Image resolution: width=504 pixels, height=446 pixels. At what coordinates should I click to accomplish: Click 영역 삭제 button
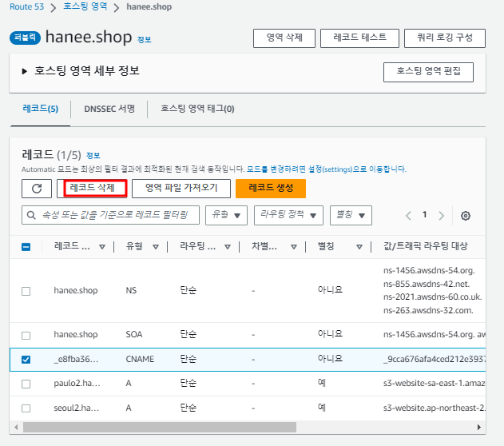click(x=284, y=38)
